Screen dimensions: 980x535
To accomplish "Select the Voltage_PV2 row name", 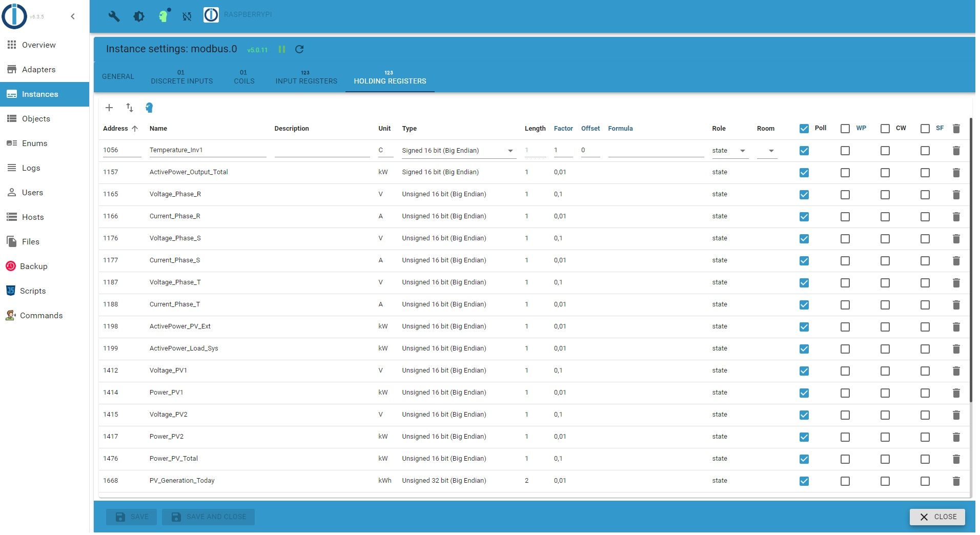I will click(x=168, y=415).
